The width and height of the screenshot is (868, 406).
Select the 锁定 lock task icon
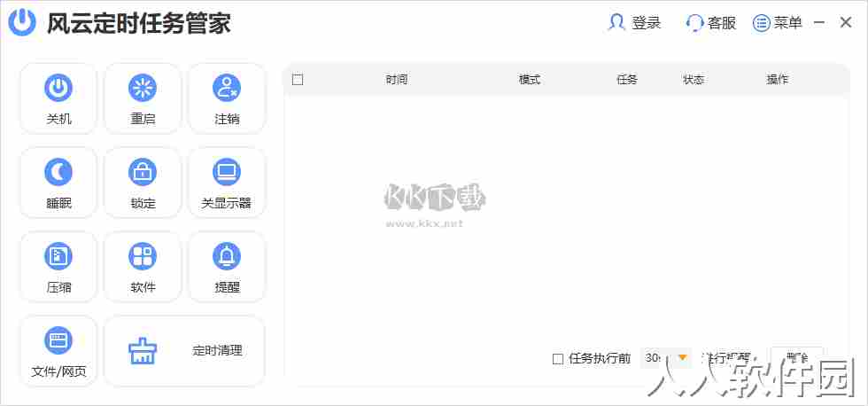(x=143, y=172)
